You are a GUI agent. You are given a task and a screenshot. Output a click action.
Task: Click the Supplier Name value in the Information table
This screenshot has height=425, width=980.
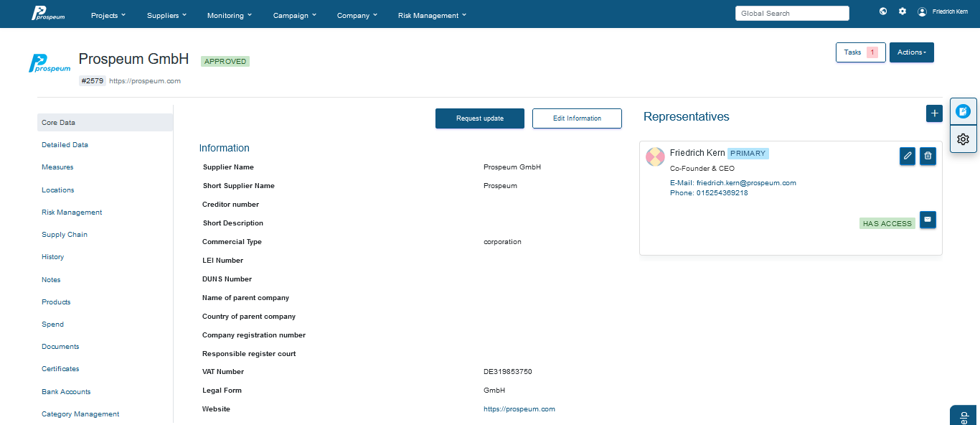click(x=512, y=167)
